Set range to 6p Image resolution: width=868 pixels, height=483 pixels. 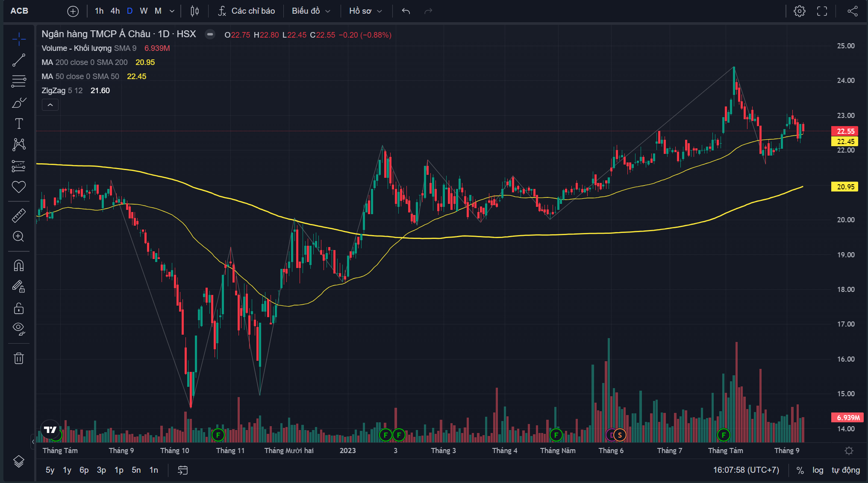pyautogui.click(x=84, y=470)
